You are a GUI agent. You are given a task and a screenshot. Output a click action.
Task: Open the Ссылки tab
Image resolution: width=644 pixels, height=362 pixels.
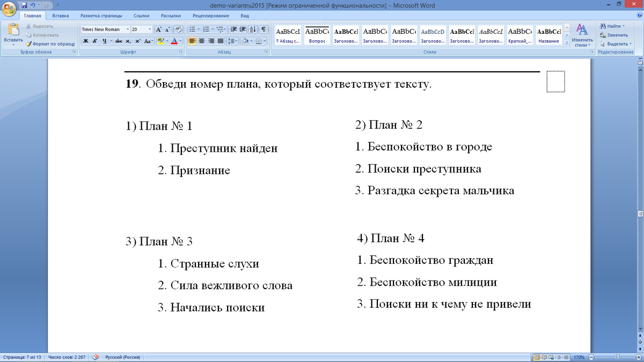(x=142, y=16)
